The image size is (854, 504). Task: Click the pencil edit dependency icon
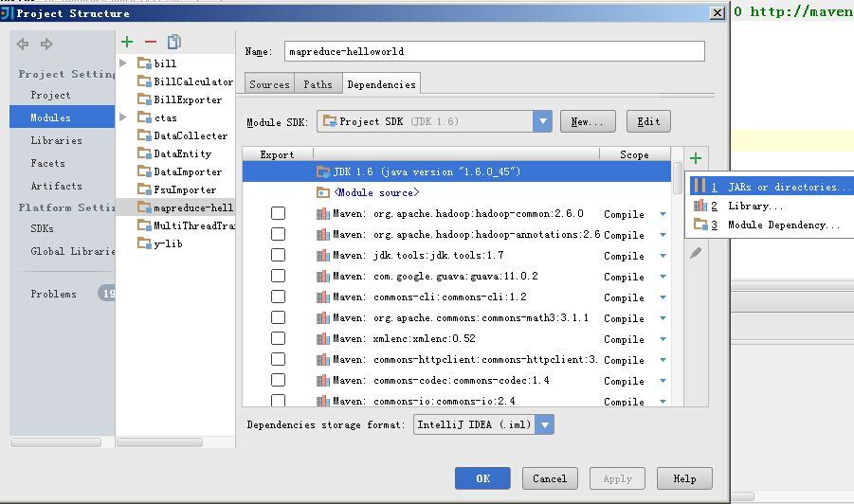tap(696, 253)
